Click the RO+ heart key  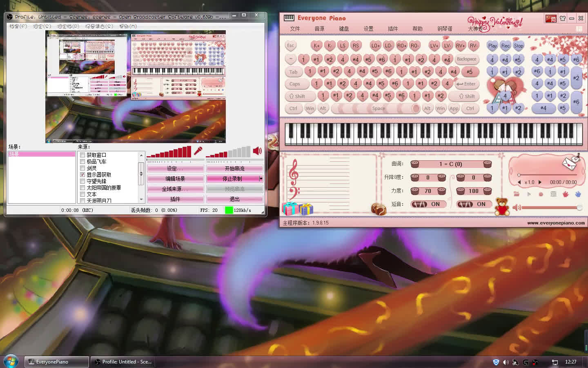[x=402, y=46]
